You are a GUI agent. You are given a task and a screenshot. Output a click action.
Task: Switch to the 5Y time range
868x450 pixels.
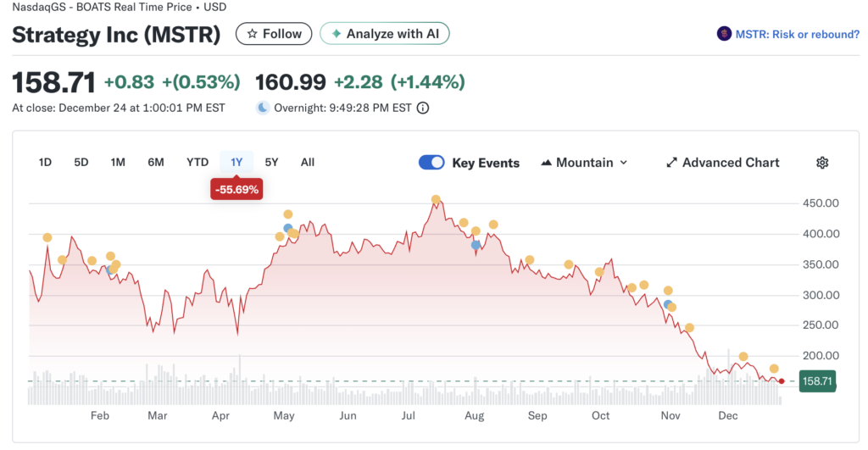(271, 162)
